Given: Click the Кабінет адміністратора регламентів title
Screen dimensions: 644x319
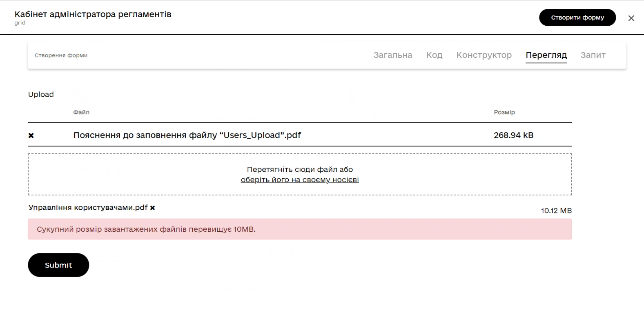Looking at the screenshot, I should pos(93,14).
